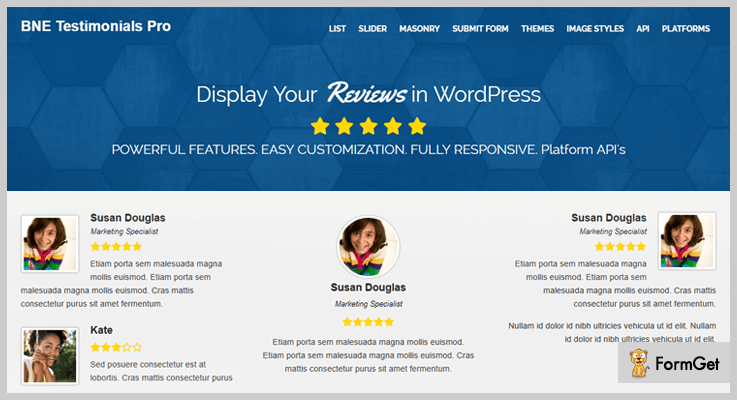Click the five gold stars in hero banner
The image size is (737, 400).
368,126
